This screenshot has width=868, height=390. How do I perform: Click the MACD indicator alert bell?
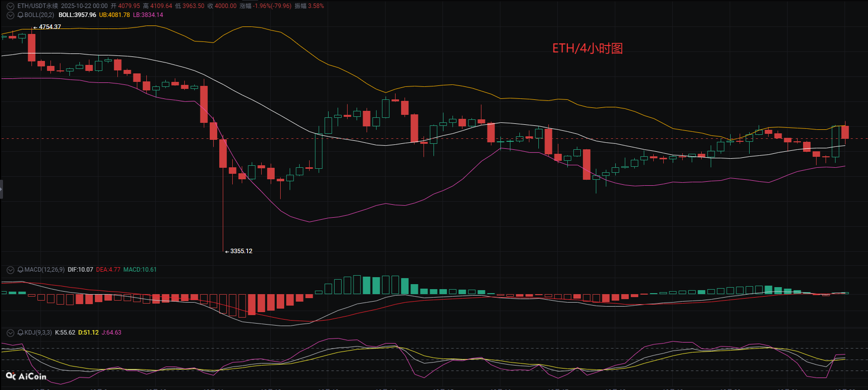click(x=20, y=270)
